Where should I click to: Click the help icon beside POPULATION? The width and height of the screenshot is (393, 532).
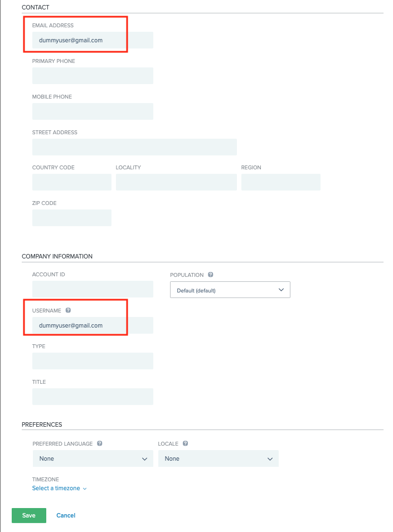211,274
